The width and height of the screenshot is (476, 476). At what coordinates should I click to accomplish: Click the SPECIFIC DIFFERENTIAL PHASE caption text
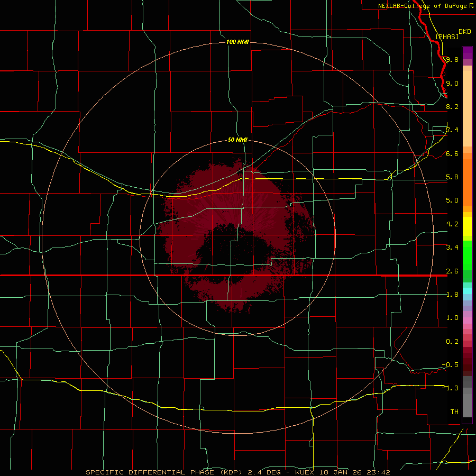coord(150,472)
